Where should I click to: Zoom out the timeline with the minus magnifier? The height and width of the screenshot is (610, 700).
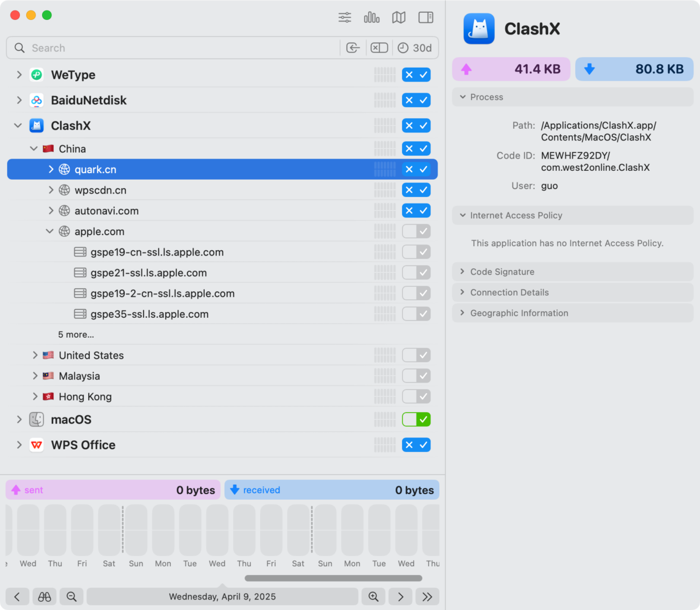72,597
